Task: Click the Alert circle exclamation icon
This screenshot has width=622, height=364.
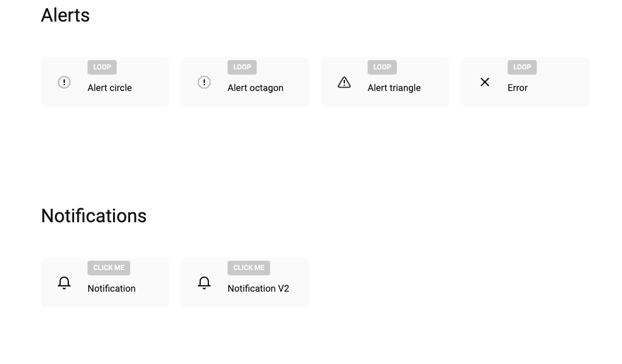Action: 64,82
